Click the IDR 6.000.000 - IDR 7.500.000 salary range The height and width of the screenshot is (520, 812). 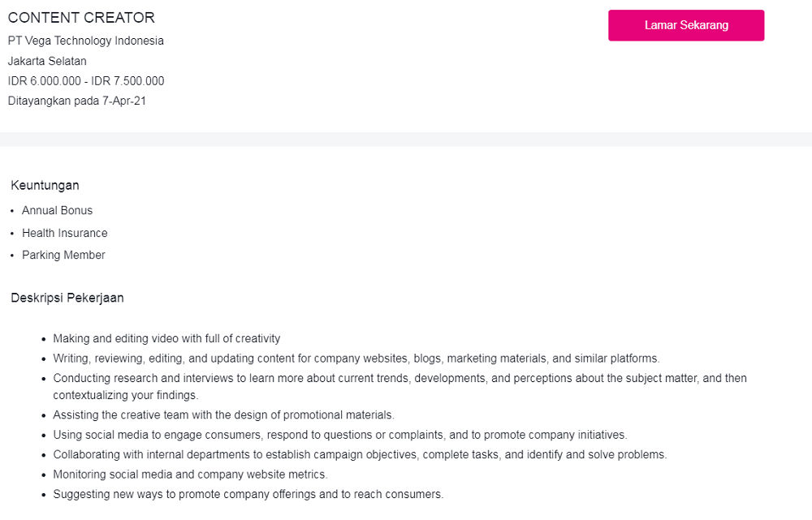(x=86, y=81)
